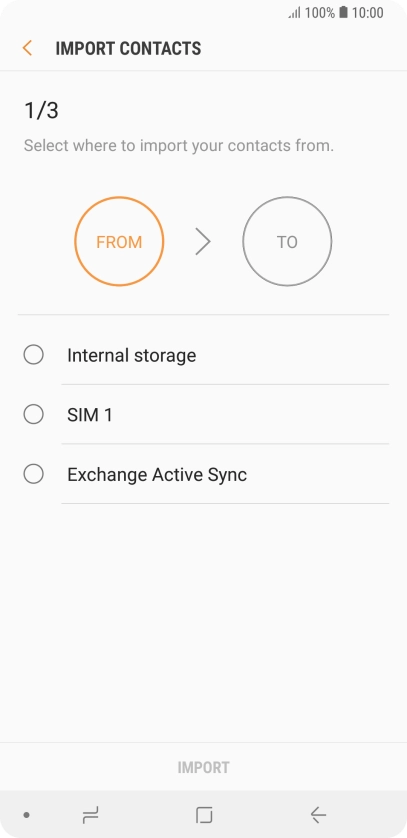Open recent apps from navigation bar
Screen dimensions: 407x838
pyautogui.click(x=91, y=815)
